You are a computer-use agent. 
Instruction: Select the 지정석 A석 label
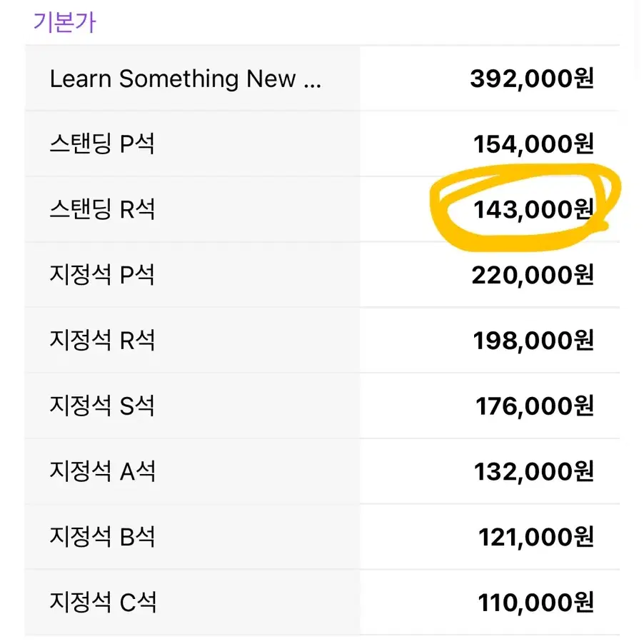click(102, 471)
